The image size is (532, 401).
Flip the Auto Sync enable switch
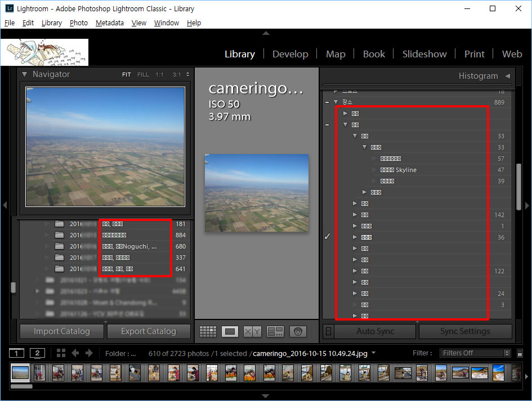(328, 331)
